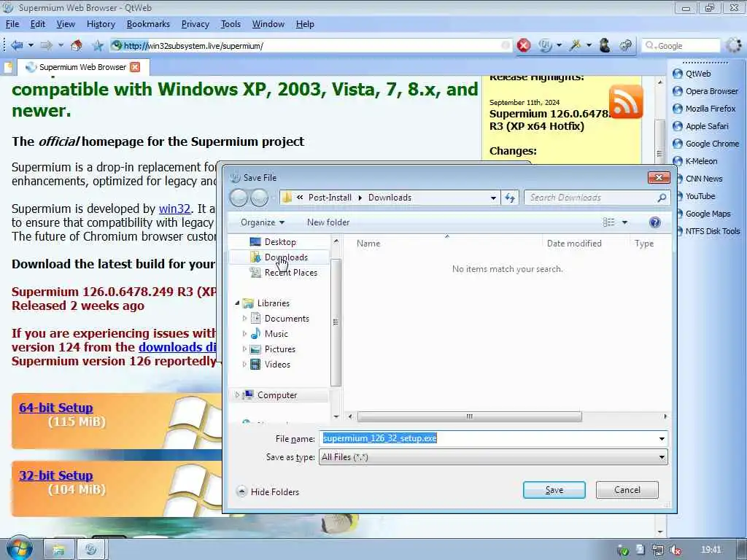This screenshot has height=560, width=747.
Task: Click the privacy person icon in toolbar
Action: click(x=605, y=45)
